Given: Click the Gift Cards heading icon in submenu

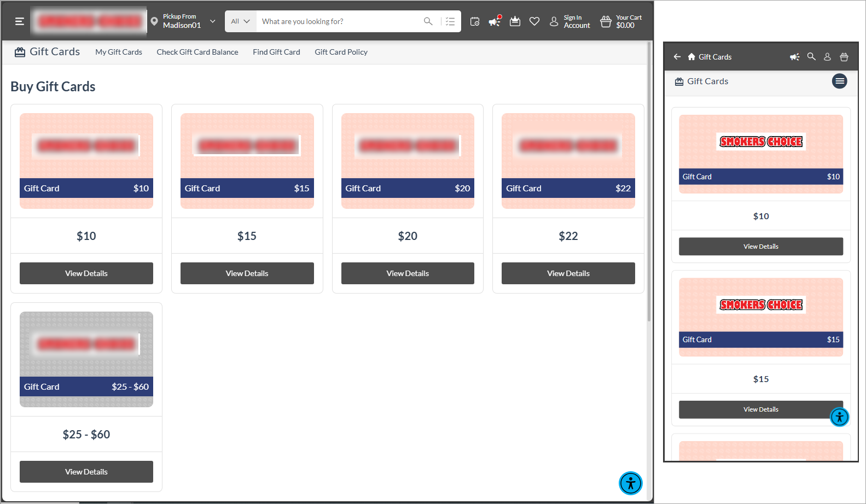Looking at the screenshot, I should 20,52.
